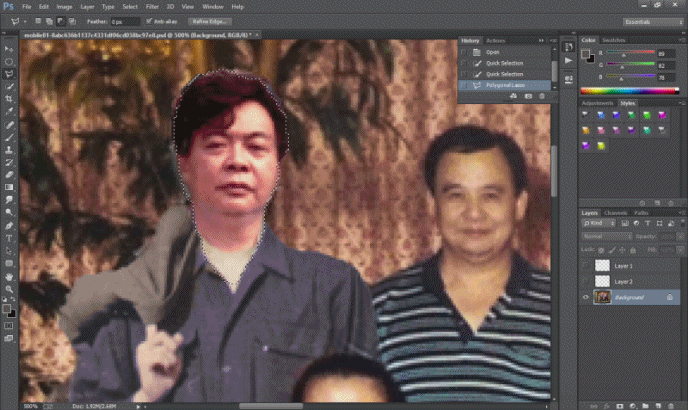Screen dimensions: 688x410
Task: Hide the Background layer eye icon
Action: [586, 297]
